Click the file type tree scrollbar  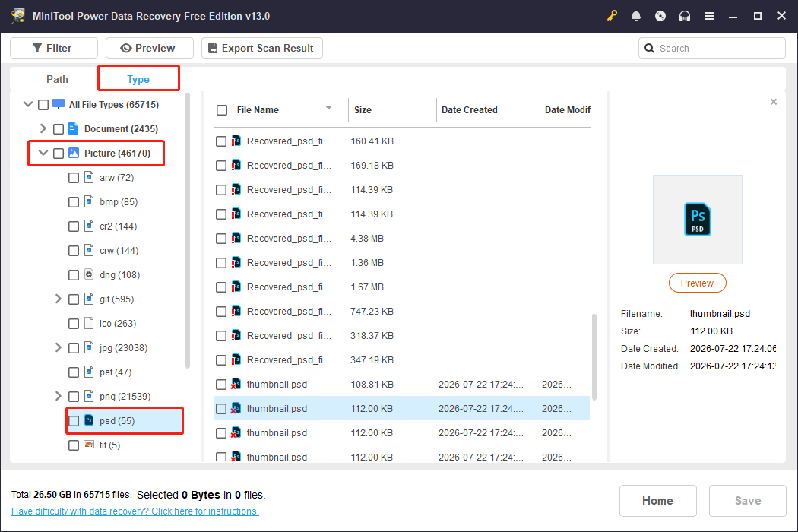188,230
